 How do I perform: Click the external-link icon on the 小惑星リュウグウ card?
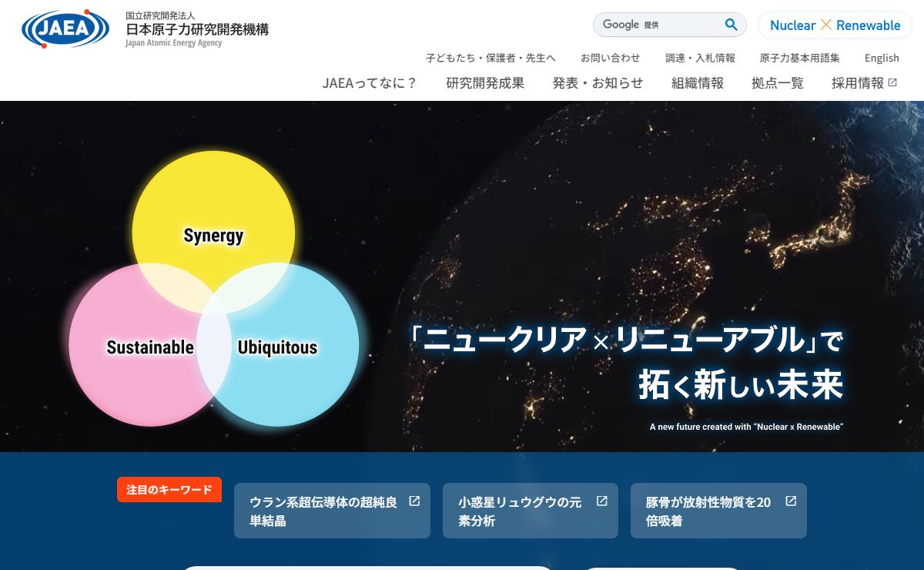click(602, 501)
